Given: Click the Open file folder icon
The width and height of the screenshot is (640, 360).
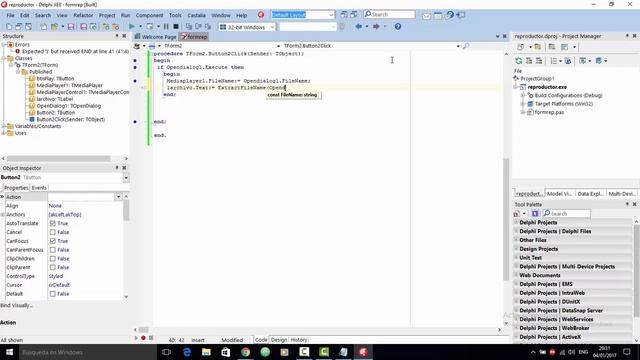Looking at the screenshot, I should (x=54, y=27).
